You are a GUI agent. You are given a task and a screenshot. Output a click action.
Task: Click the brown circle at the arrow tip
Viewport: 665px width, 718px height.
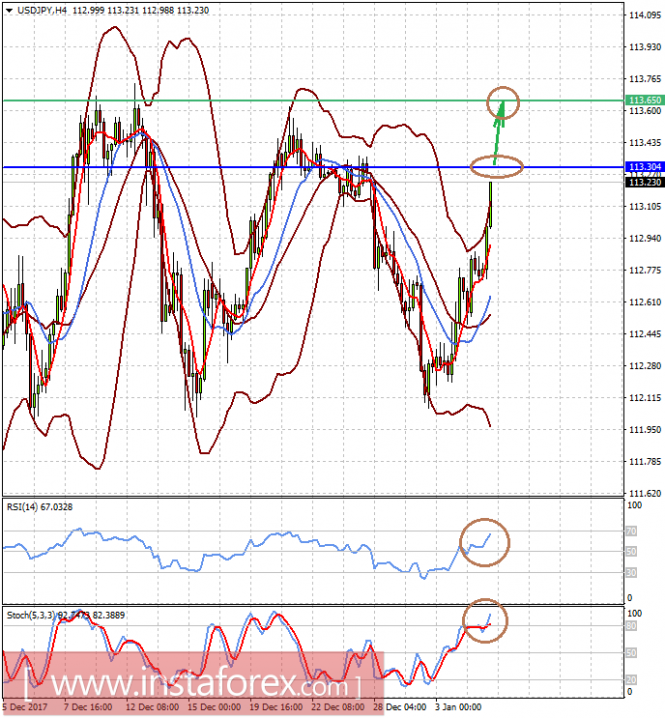[503, 101]
